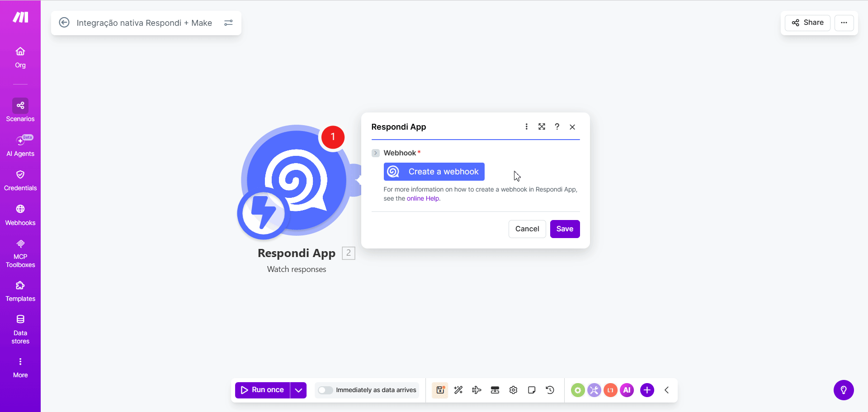Open MCP Toolboxes
The width and height of the screenshot is (868, 412).
(20, 254)
